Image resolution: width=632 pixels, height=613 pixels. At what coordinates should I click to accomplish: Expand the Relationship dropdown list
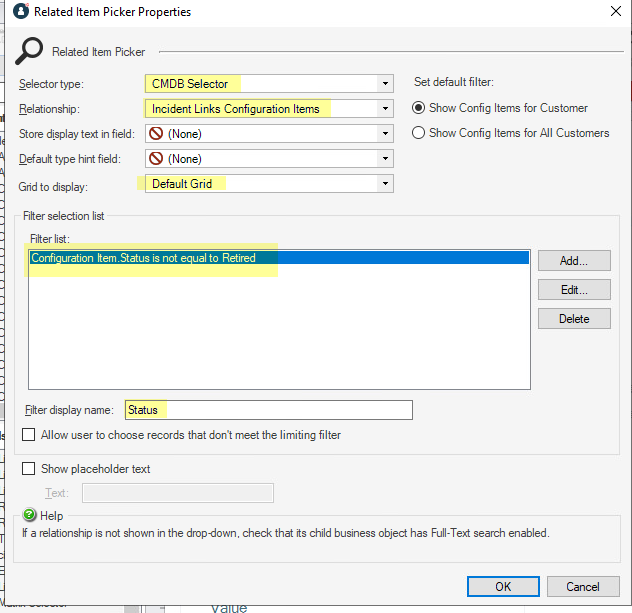384,109
